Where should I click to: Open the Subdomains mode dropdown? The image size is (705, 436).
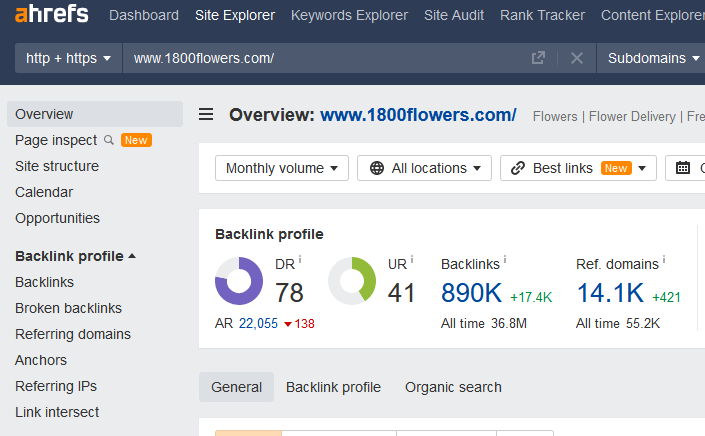tap(653, 58)
